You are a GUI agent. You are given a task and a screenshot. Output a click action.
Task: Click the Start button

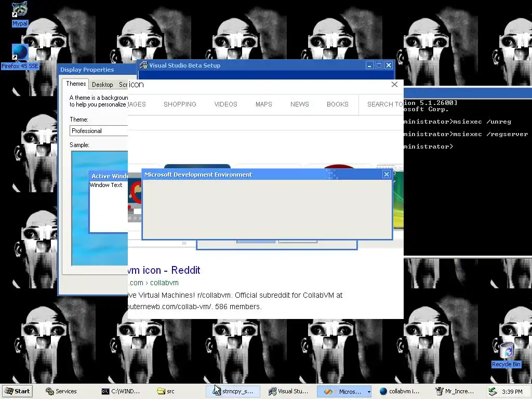pyautogui.click(x=17, y=391)
